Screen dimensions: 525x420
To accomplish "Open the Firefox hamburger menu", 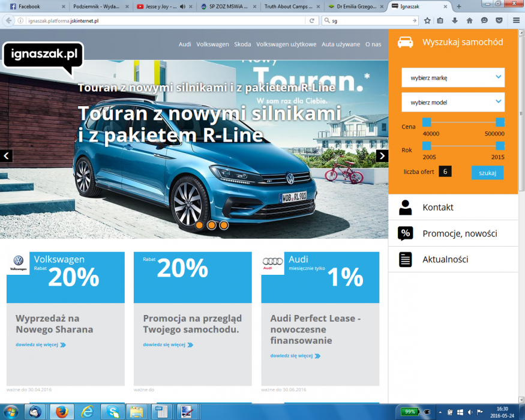I will (x=516, y=21).
